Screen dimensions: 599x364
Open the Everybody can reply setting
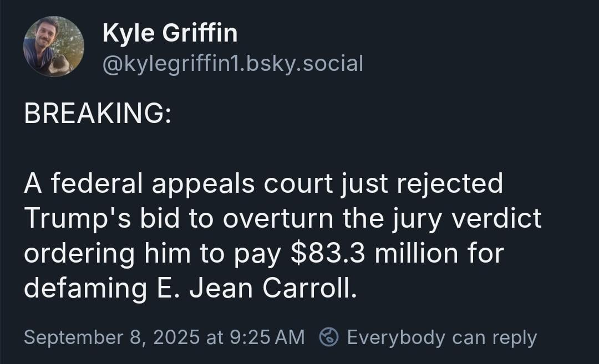[x=442, y=337]
